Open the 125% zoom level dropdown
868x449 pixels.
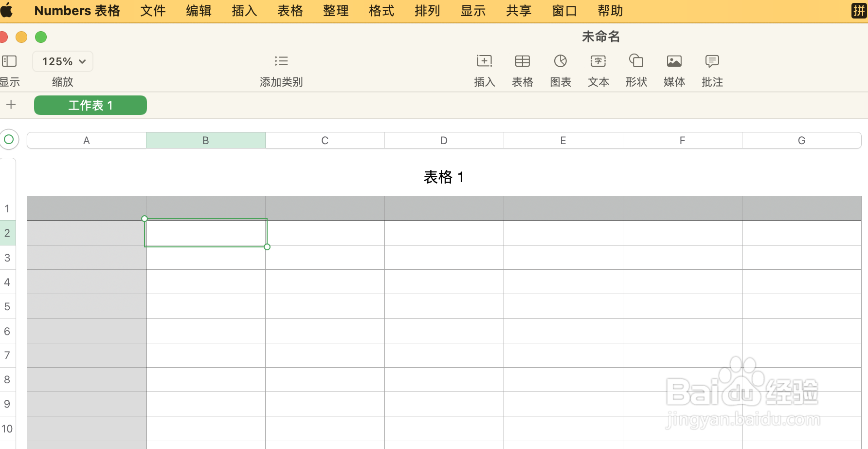tap(62, 61)
